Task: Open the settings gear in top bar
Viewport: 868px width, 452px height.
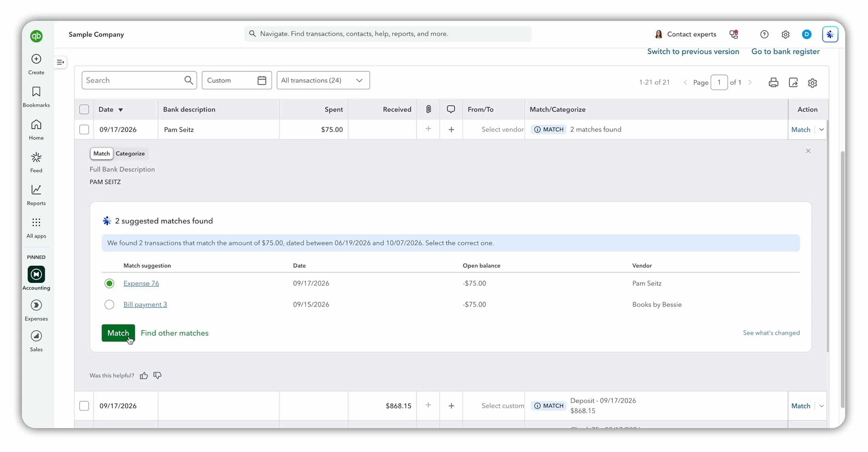Action: coord(786,34)
